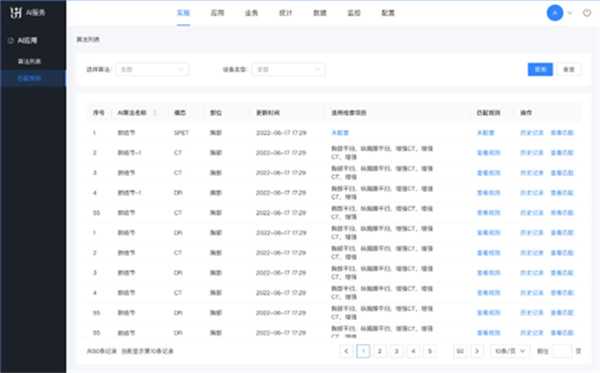Switch to the 监控 top tab

point(354,13)
